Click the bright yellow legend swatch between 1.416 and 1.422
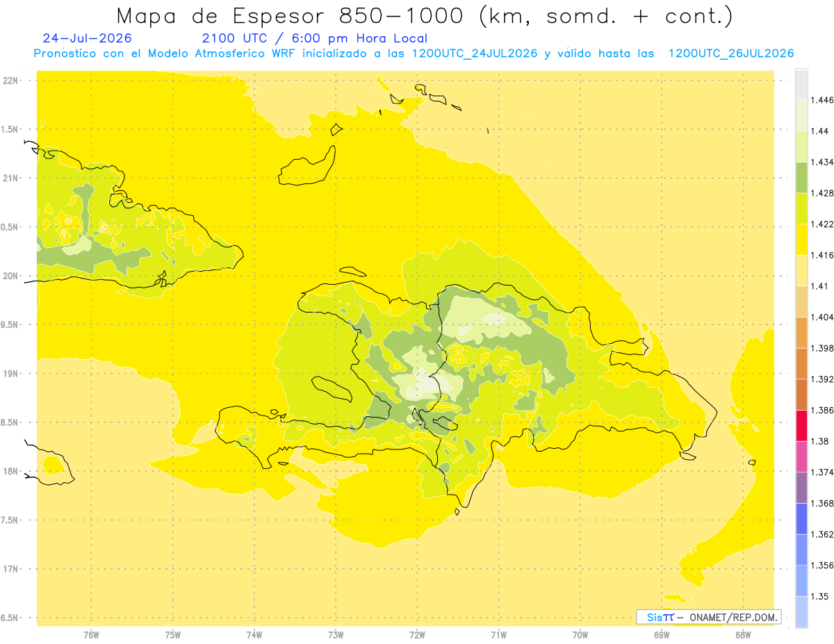Image resolution: width=834 pixels, height=644 pixels. [801, 239]
